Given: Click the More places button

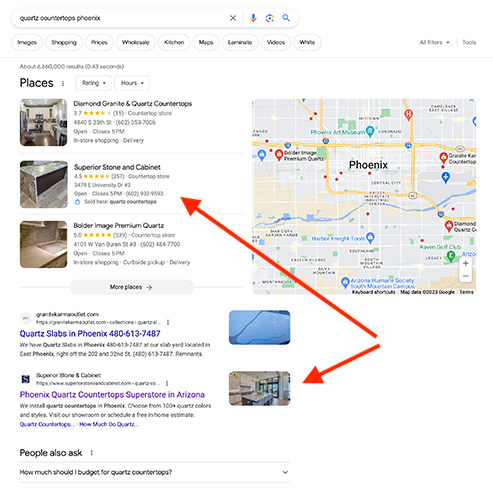Looking at the screenshot, I should coord(131,287).
